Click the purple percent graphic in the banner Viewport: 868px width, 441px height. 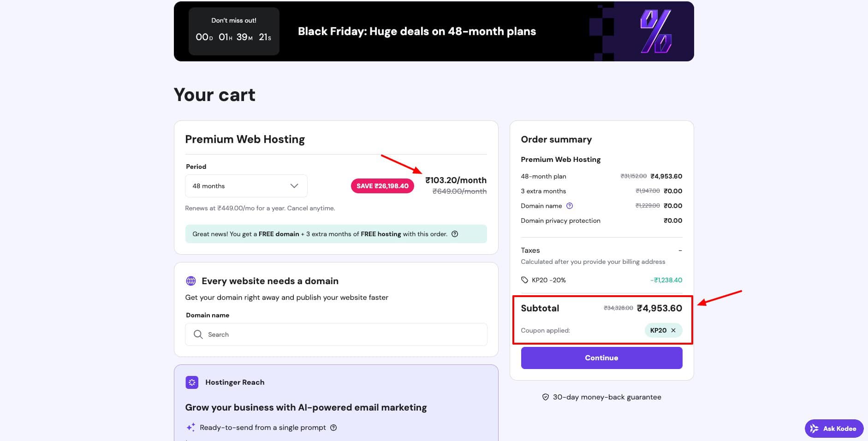pos(655,31)
